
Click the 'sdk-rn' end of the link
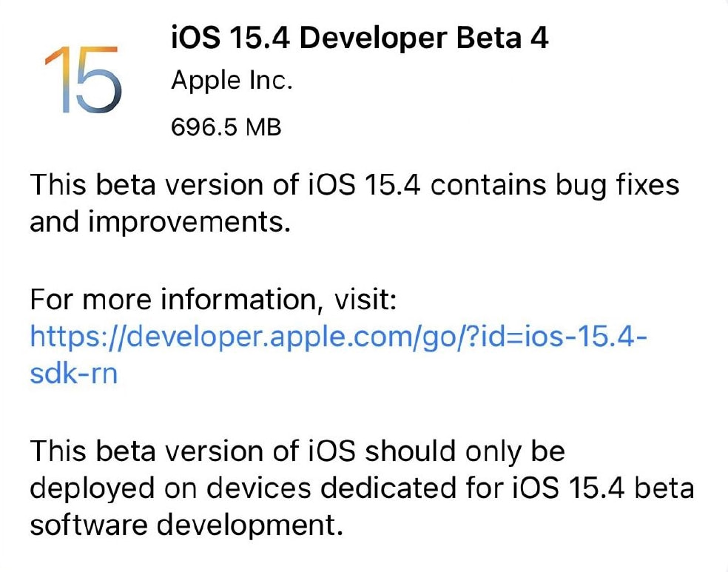tap(74, 373)
